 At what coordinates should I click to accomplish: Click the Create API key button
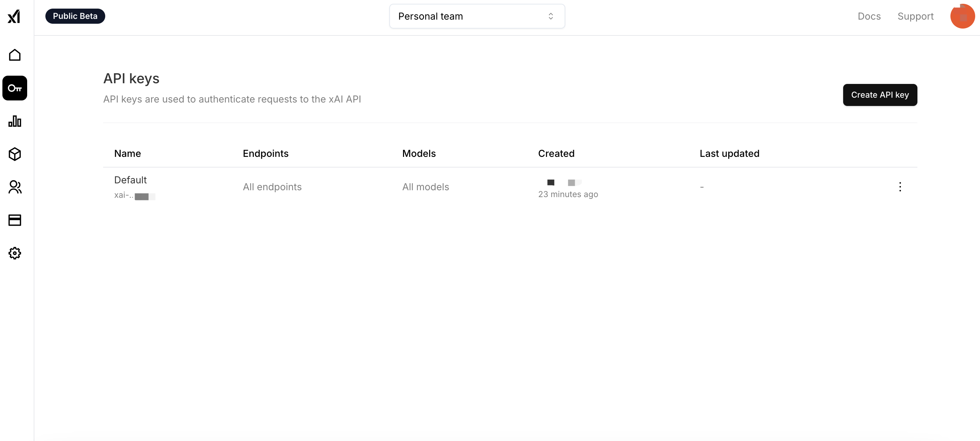tap(880, 95)
